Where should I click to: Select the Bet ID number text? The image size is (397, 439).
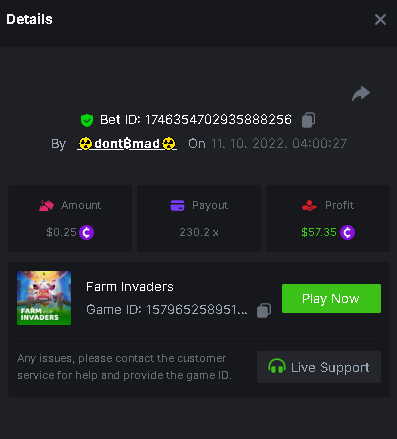(x=218, y=120)
